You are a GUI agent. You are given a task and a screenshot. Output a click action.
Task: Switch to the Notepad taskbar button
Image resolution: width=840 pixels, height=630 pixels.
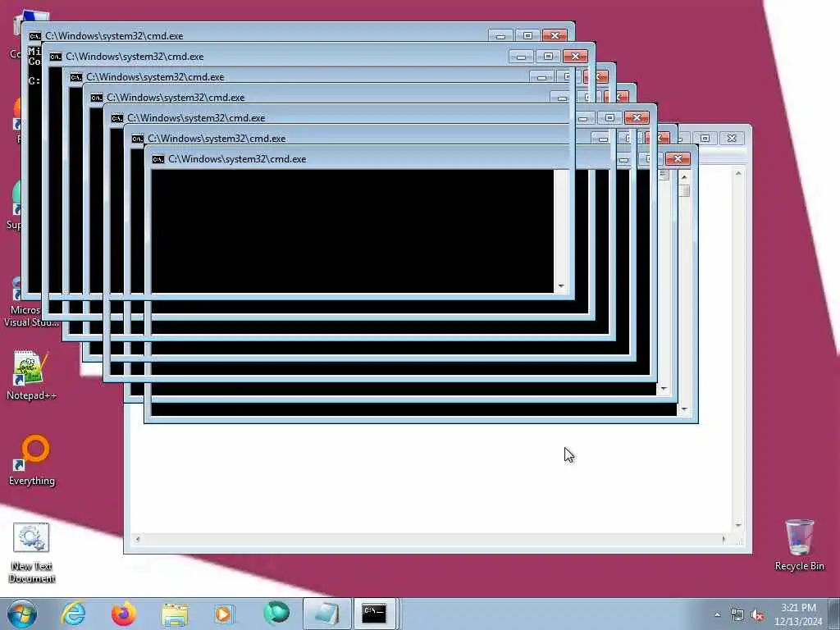click(326, 614)
